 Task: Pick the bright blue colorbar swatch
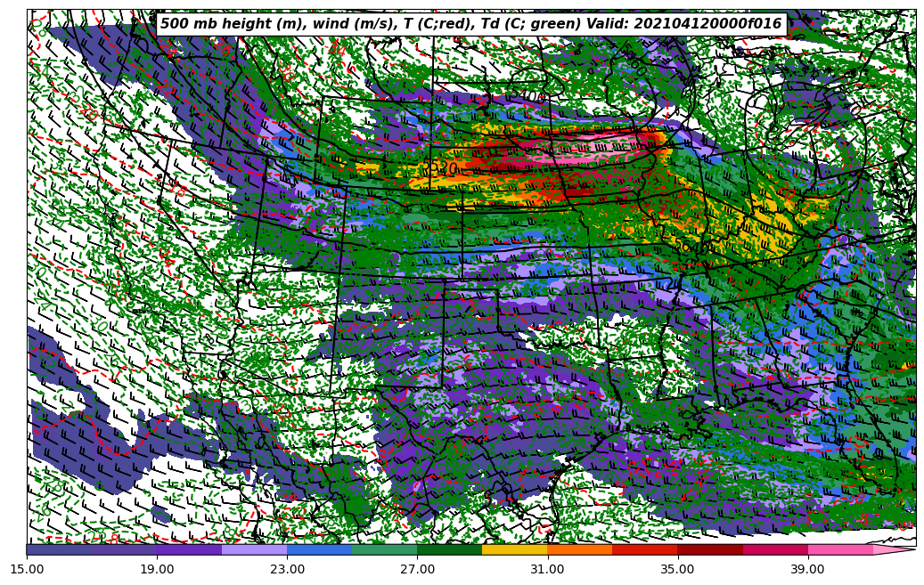319,550
